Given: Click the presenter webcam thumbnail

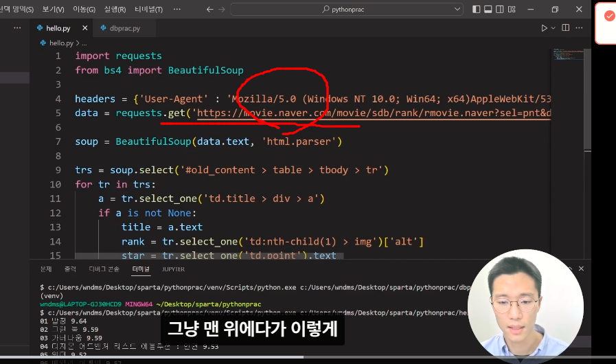Looking at the screenshot, I should tap(525, 306).
